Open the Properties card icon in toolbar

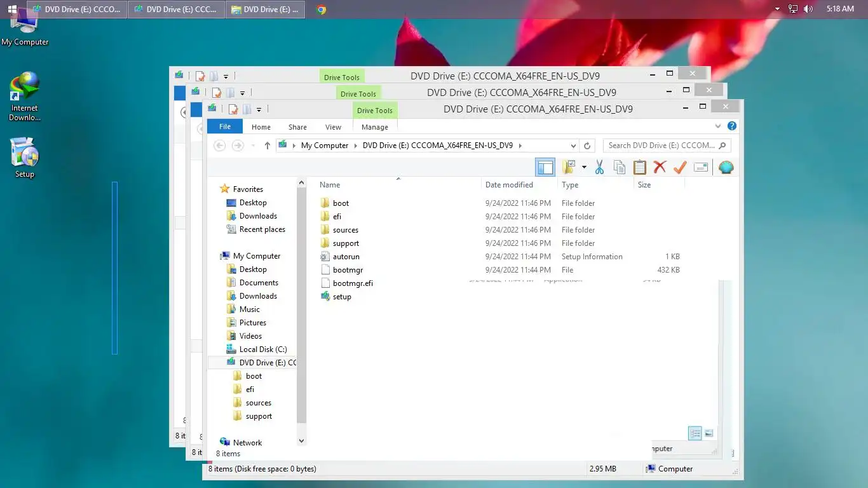point(701,167)
